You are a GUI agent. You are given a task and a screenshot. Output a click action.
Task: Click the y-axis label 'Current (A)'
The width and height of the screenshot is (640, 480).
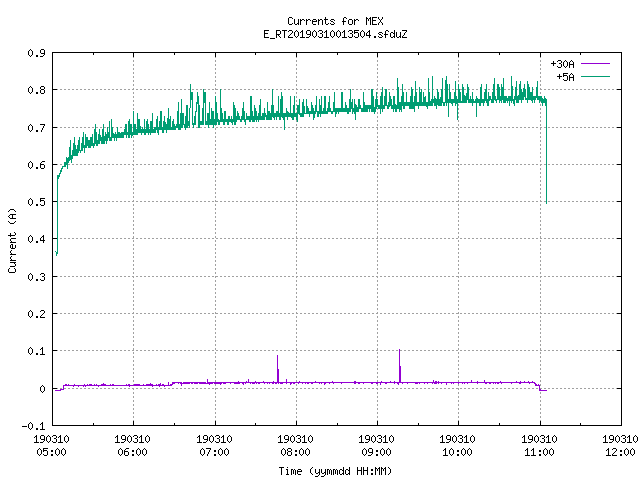tap(12, 240)
